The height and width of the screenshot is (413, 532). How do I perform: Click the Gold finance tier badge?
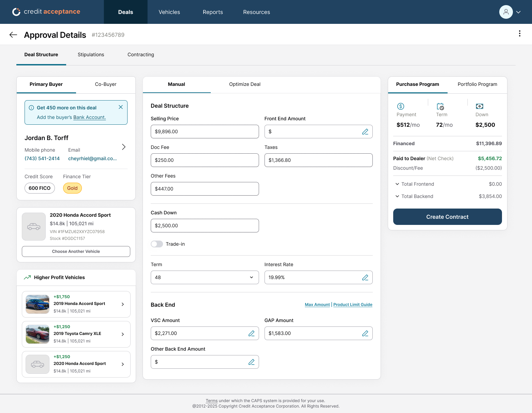tap(72, 188)
